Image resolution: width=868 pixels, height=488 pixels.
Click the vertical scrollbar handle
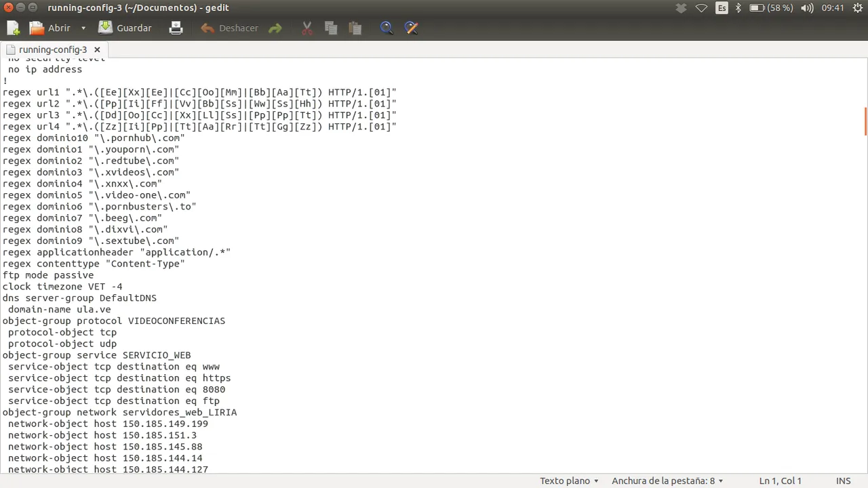click(865, 121)
